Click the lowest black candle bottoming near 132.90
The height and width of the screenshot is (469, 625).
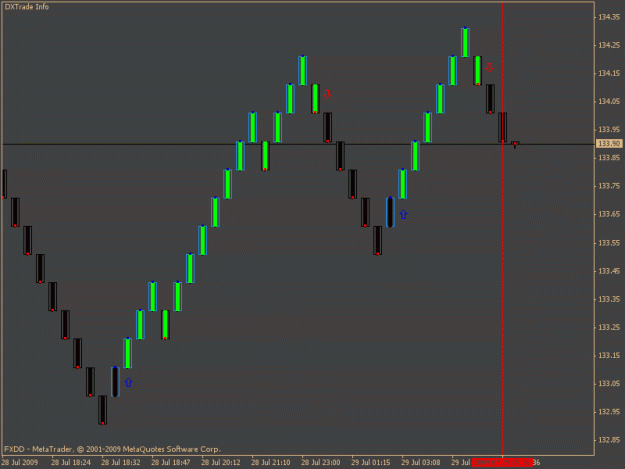(x=102, y=410)
